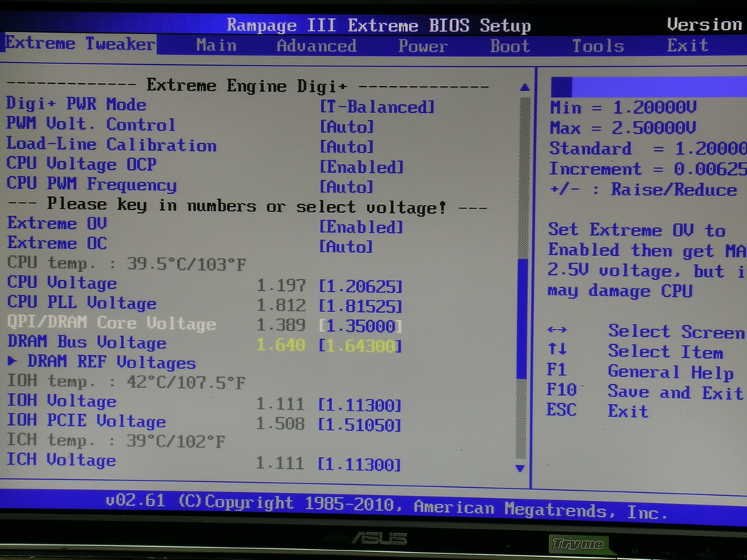Edit QPI/DRAM Core Voltage value 1.35000

360,326
